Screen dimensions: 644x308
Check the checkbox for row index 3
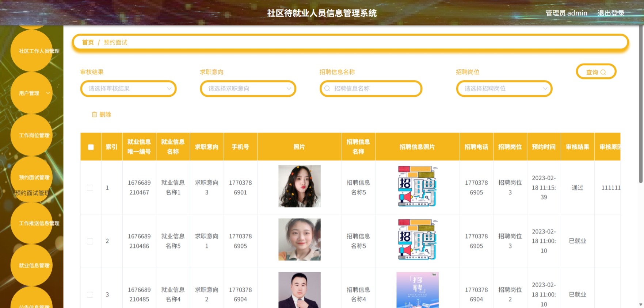tap(90, 294)
